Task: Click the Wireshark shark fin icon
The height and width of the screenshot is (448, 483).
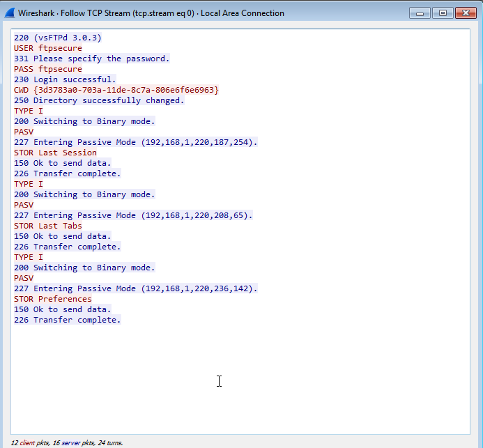Action: pyautogui.click(x=10, y=13)
